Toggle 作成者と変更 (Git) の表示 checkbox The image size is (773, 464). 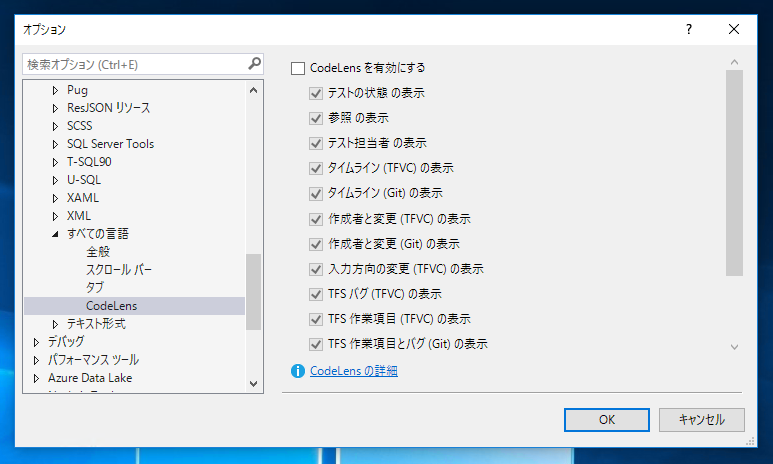(x=316, y=245)
